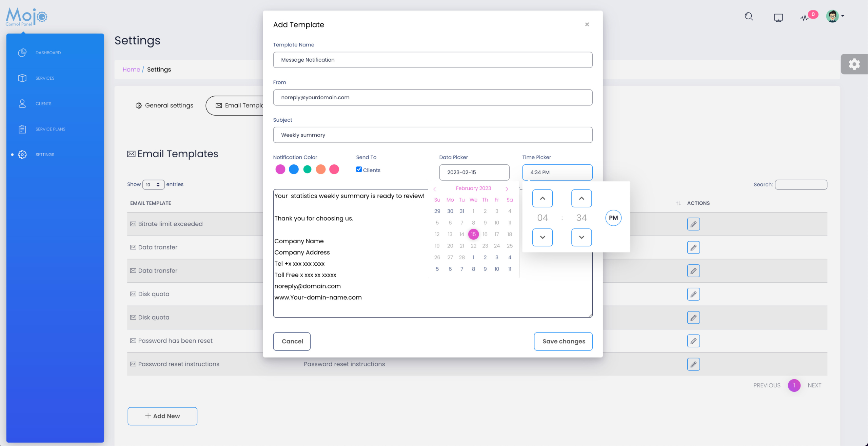Open Service Plans in the sidebar
The width and height of the screenshot is (868, 446).
[x=50, y=129]
